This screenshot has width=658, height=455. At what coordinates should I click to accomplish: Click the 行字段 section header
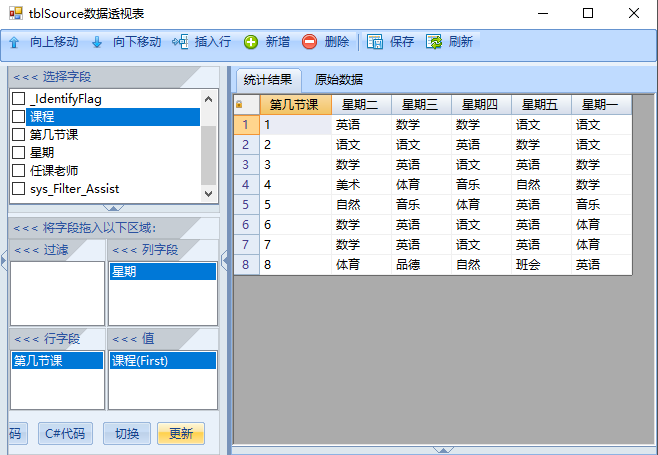coord(57,339)
